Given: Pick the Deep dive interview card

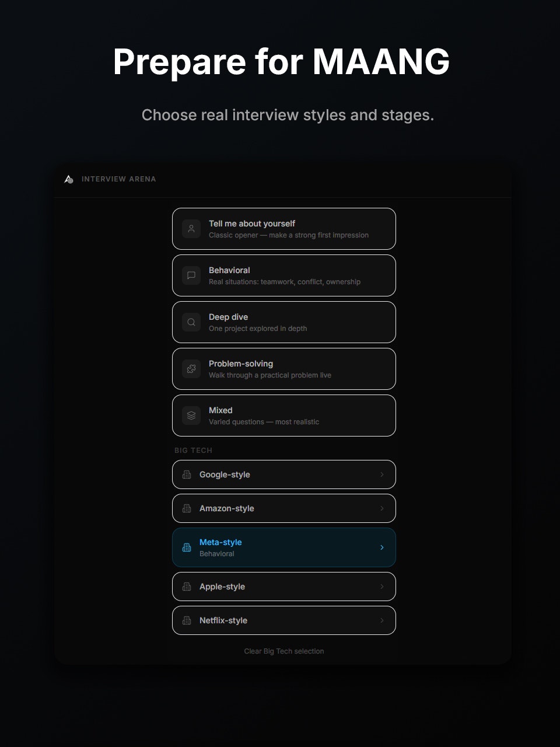Looking at the screenshot, I should [284, 322].
